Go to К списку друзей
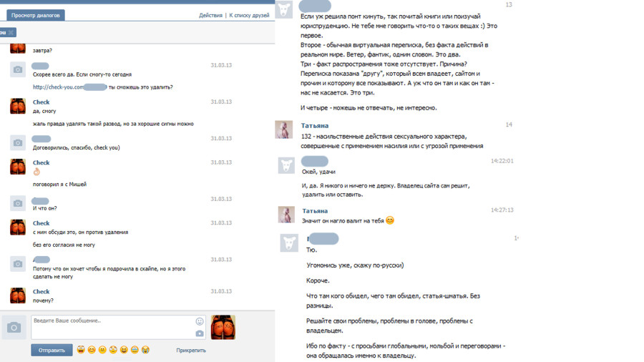 coord(249,15)
